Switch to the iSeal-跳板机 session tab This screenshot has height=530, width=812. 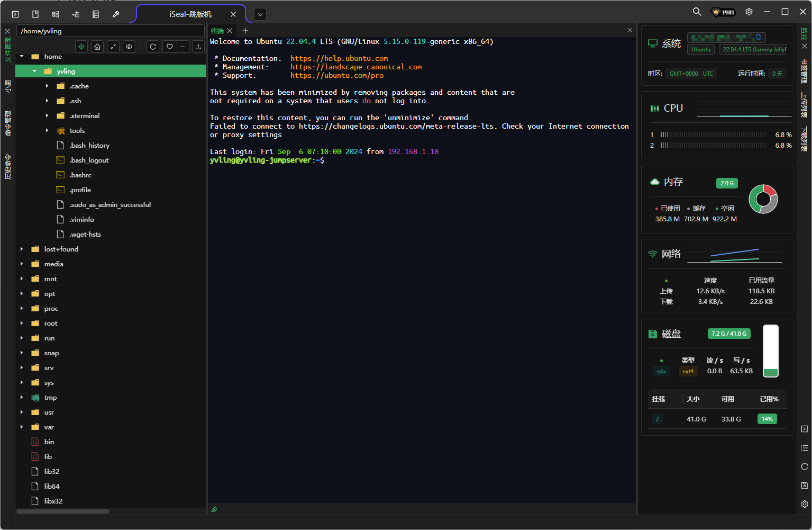click(190, 14)
